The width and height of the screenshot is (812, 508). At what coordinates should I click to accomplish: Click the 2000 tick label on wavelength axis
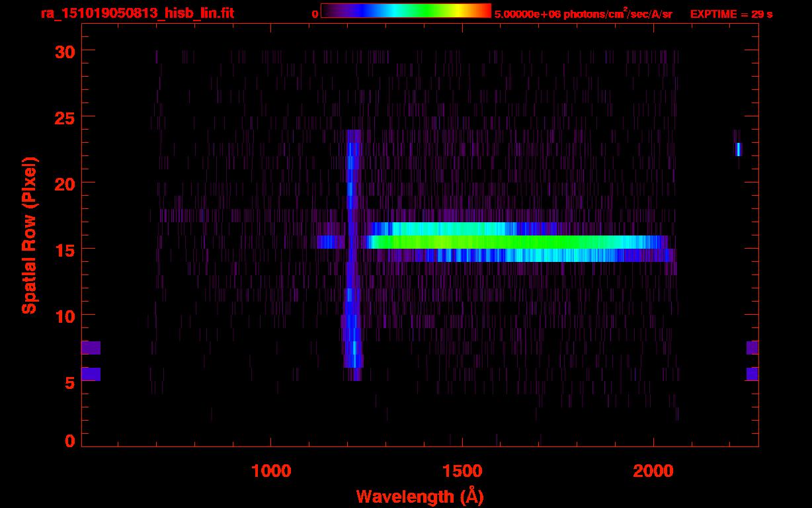click(x=653, y=471)
